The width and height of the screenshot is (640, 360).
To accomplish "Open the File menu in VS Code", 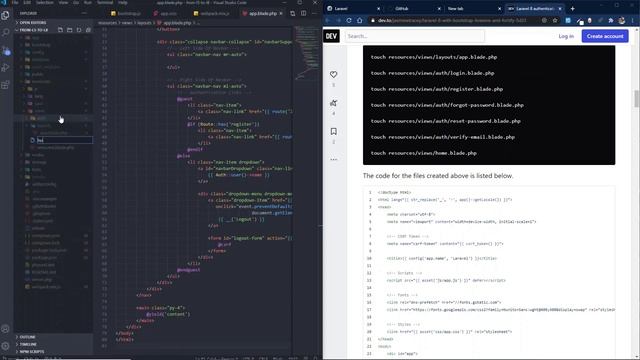I will tap(15, 2).
